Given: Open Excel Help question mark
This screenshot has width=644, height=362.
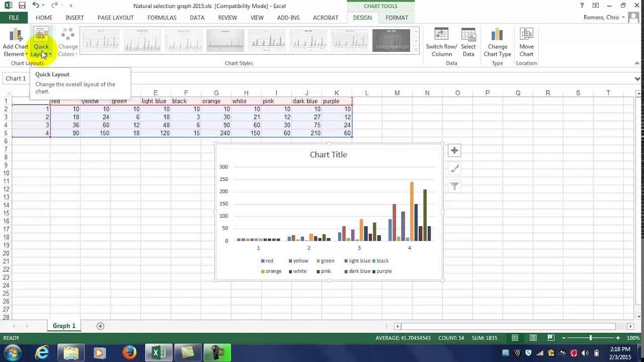Looking at the screenshot, I should pos(582,6).
